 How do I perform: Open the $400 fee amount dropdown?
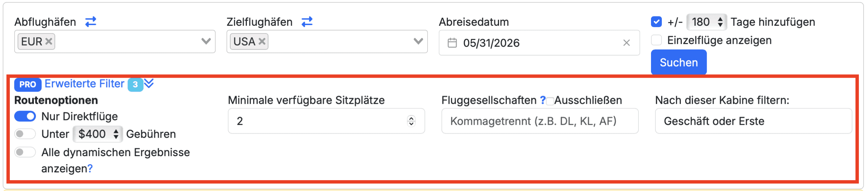(98, 134)
